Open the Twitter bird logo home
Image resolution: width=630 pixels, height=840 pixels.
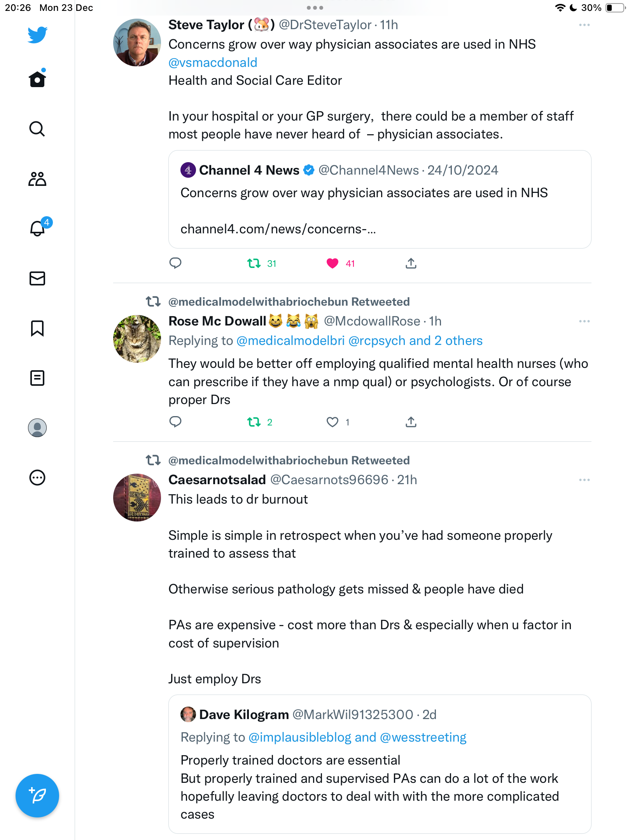pos(37,35)
